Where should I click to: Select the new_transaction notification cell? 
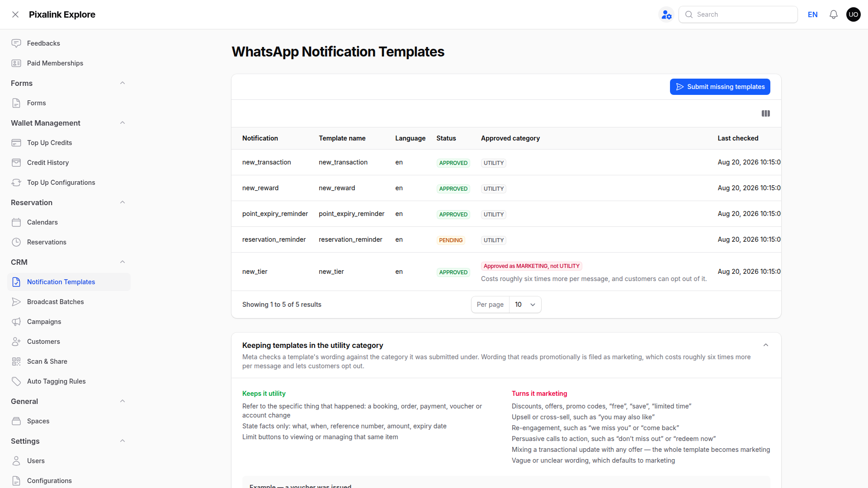(267, 162)
